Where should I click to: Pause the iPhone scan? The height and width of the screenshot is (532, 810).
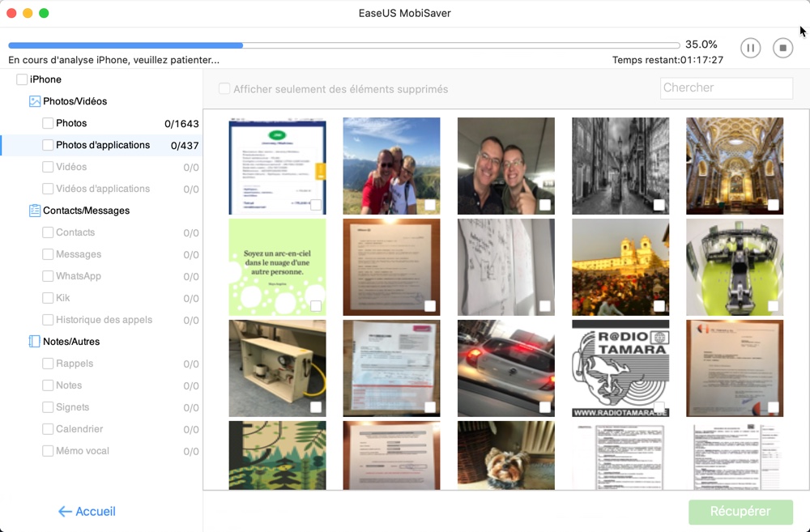point(750,48)
